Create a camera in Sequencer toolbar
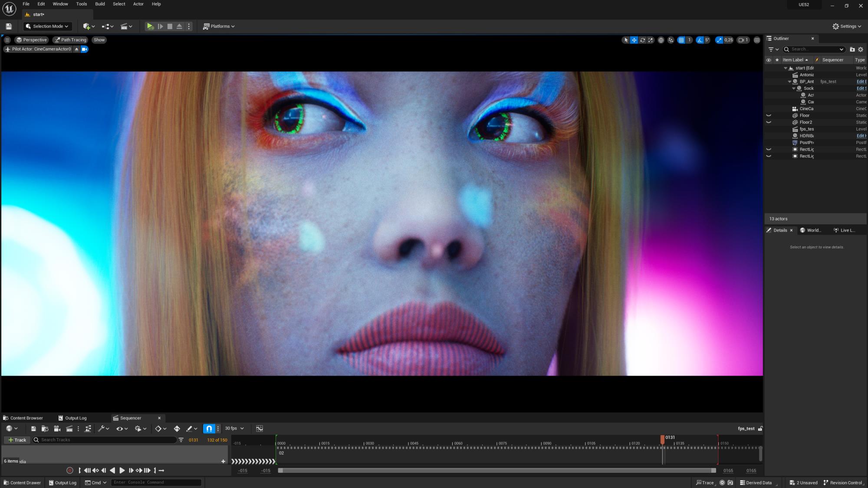Image resolution: width=868 pixels, height=488 pixels. pyautogui.click(x=57, y=429)
